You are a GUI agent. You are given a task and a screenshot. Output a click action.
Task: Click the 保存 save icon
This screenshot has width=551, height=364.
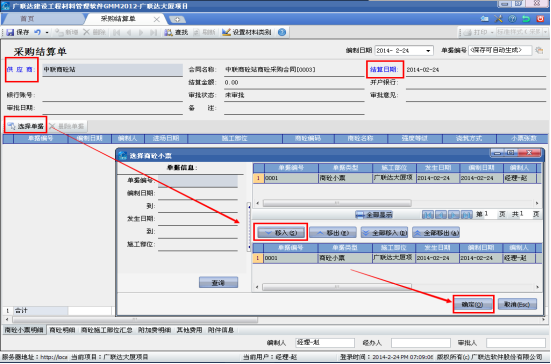point(10,32)
